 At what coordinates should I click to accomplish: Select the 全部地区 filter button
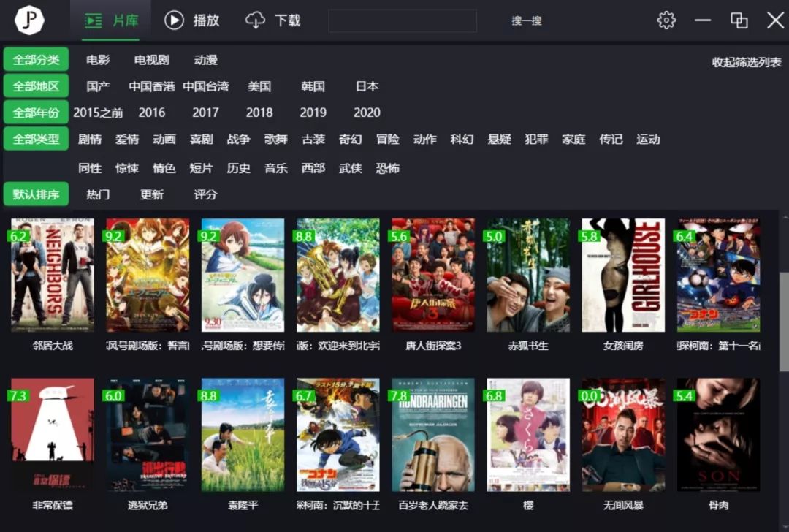pyautogui.click(x=36, y=86)
